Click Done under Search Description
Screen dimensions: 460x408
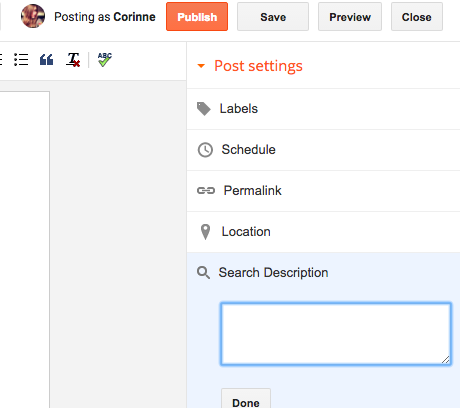point(246,399)
